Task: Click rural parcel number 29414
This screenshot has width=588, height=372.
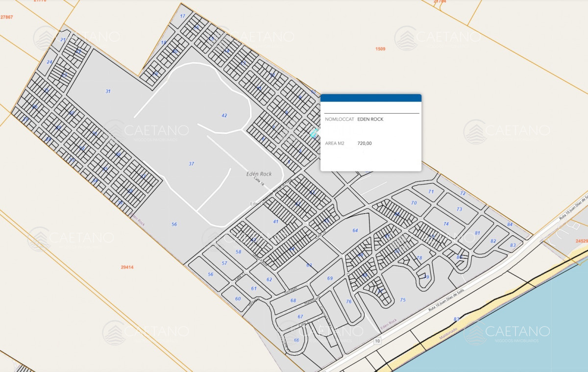Action: 127,267
